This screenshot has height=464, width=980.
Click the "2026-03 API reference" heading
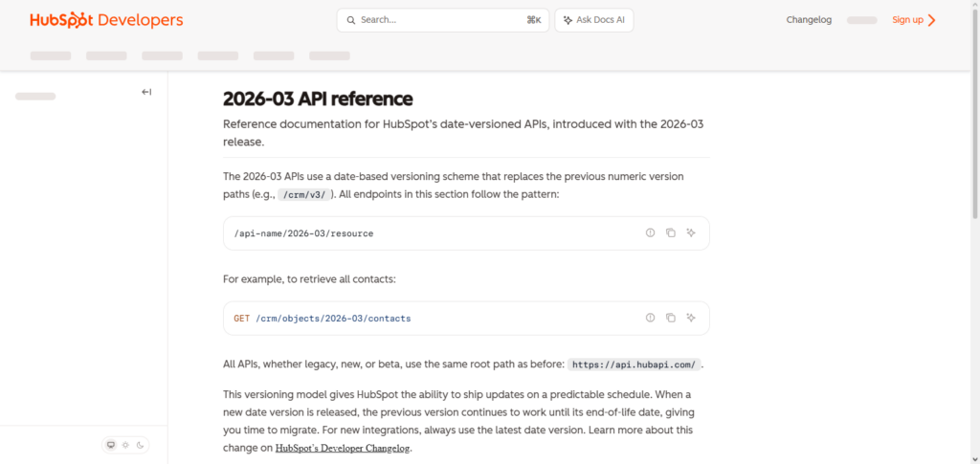(318, 99)
